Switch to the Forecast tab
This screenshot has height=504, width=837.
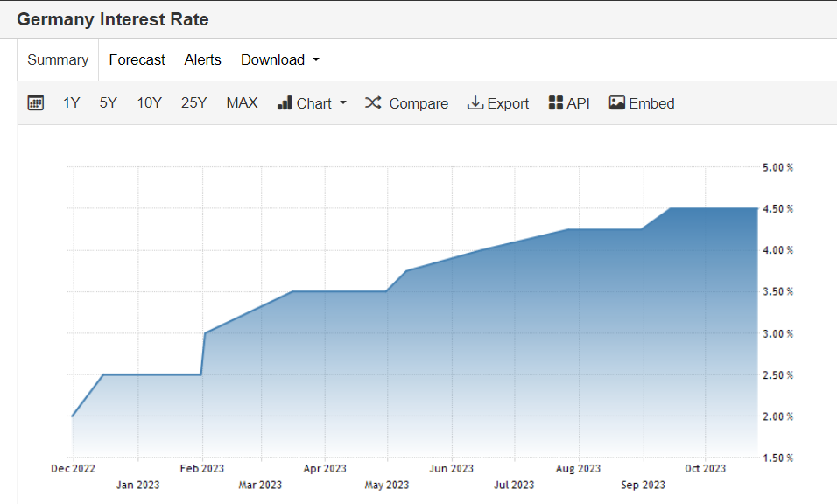pos(137,59)
